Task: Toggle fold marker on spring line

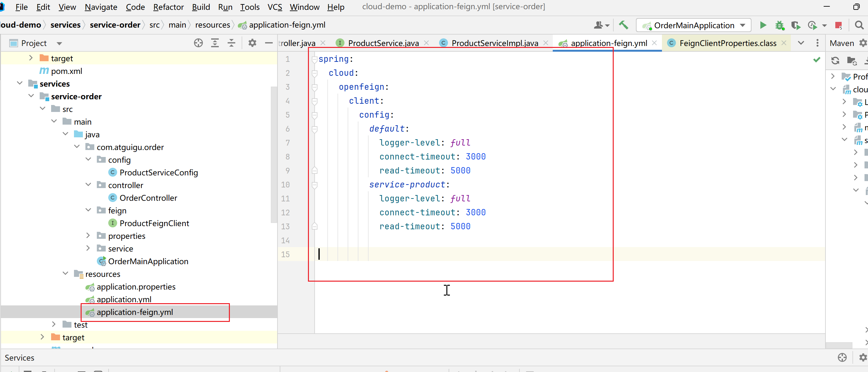Action: [x=314, y=59]
